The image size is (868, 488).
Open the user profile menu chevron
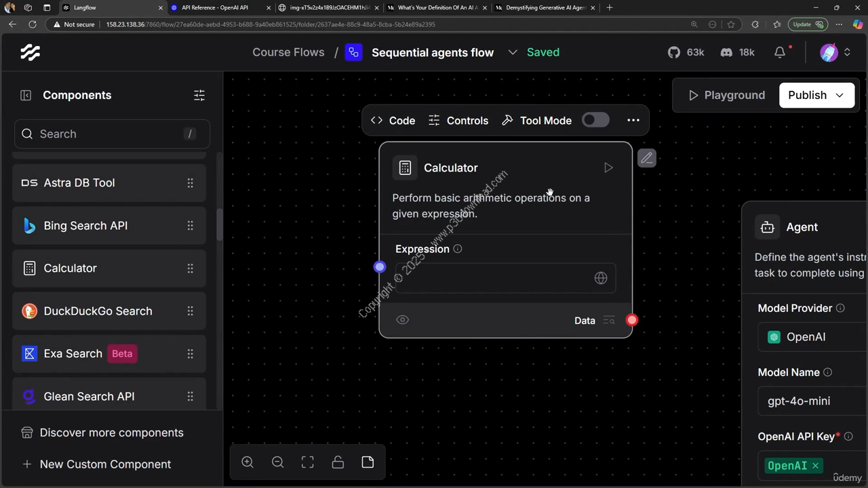tap(847, 52)
